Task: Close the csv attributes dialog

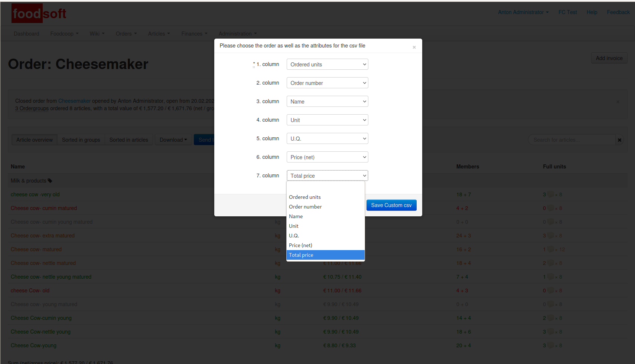Action: point(414,47)
